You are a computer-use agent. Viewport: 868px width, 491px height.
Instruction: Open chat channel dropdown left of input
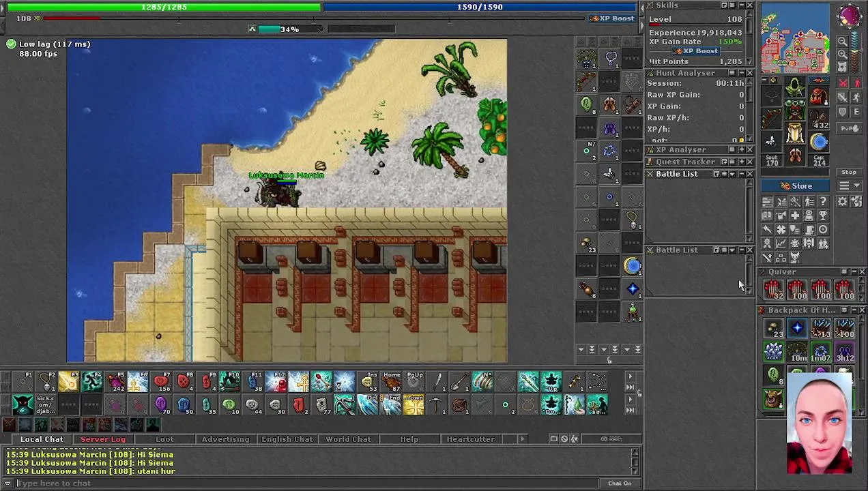[8, 483]
